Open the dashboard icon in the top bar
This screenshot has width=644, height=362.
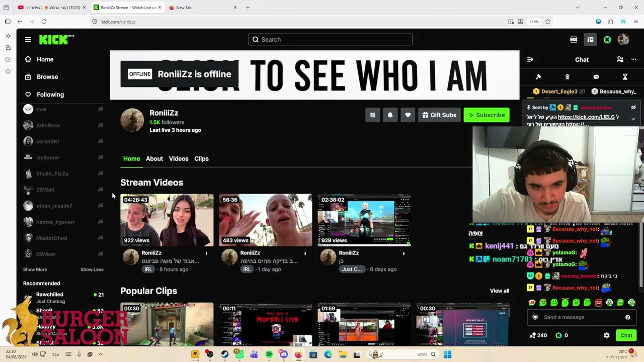pyautogui.click(x=590, y=40)
